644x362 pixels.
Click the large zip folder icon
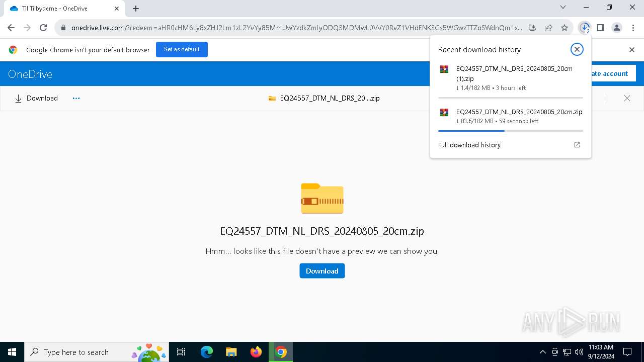coord(322,199)
